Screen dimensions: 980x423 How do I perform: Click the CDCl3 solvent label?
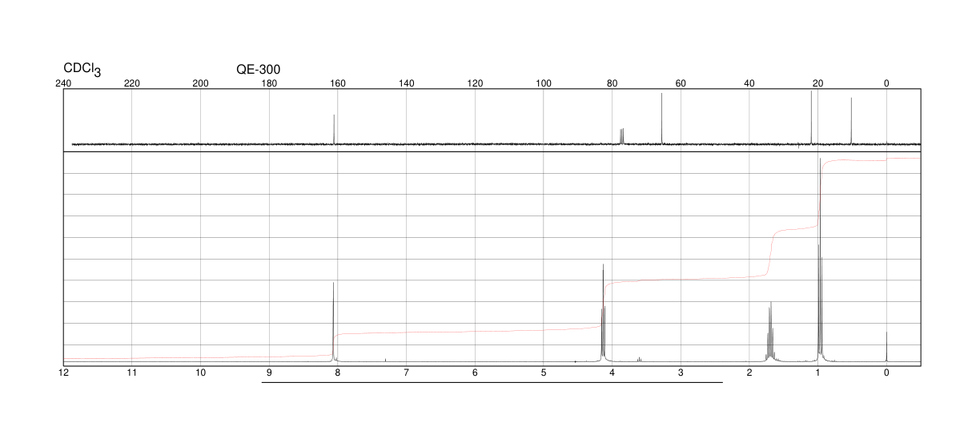tap(82, 70)
